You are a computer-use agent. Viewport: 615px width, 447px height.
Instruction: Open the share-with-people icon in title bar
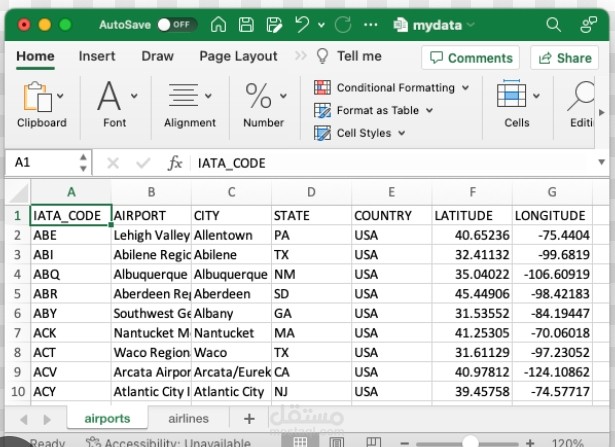tap(588, 25)
